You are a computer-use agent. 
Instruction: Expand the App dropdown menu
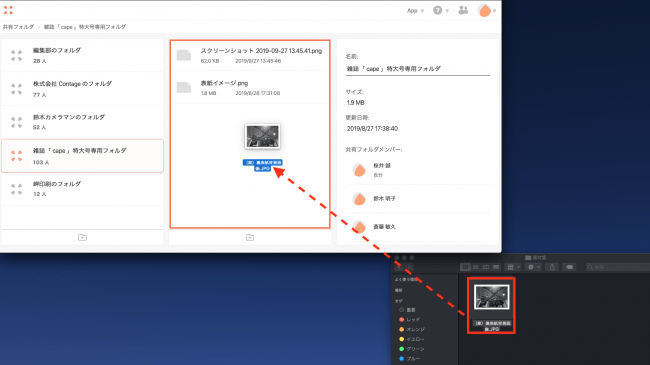click(415, 11)
